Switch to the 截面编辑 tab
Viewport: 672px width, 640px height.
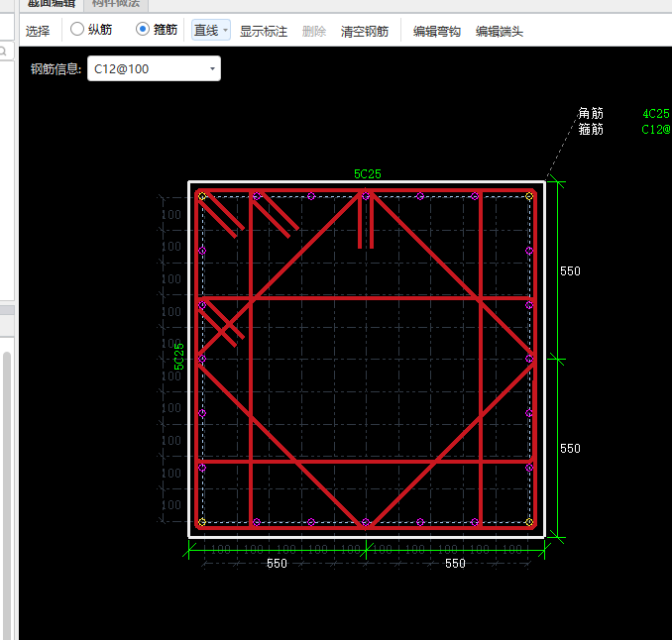52,4
